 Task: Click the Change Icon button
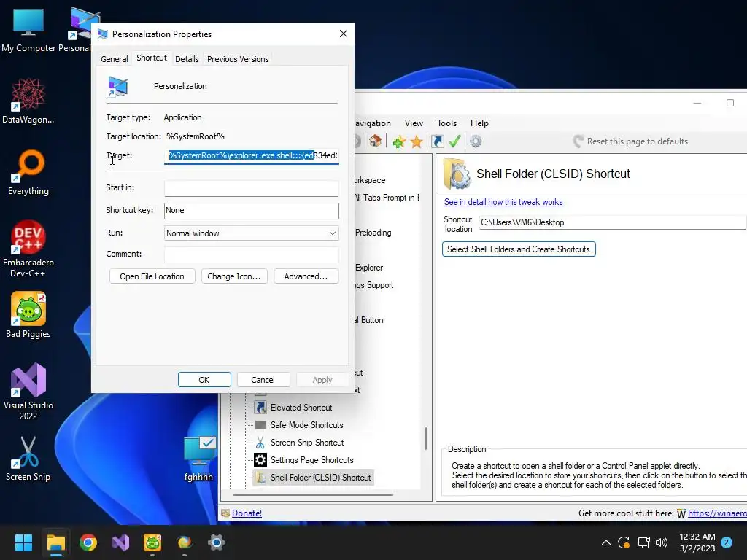(x=234, y=276)
